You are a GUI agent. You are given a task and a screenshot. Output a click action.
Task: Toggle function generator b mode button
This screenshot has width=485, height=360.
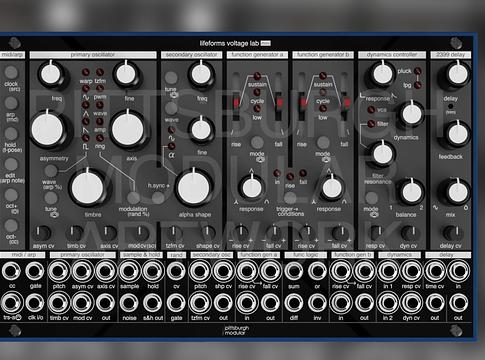point(323,142)
